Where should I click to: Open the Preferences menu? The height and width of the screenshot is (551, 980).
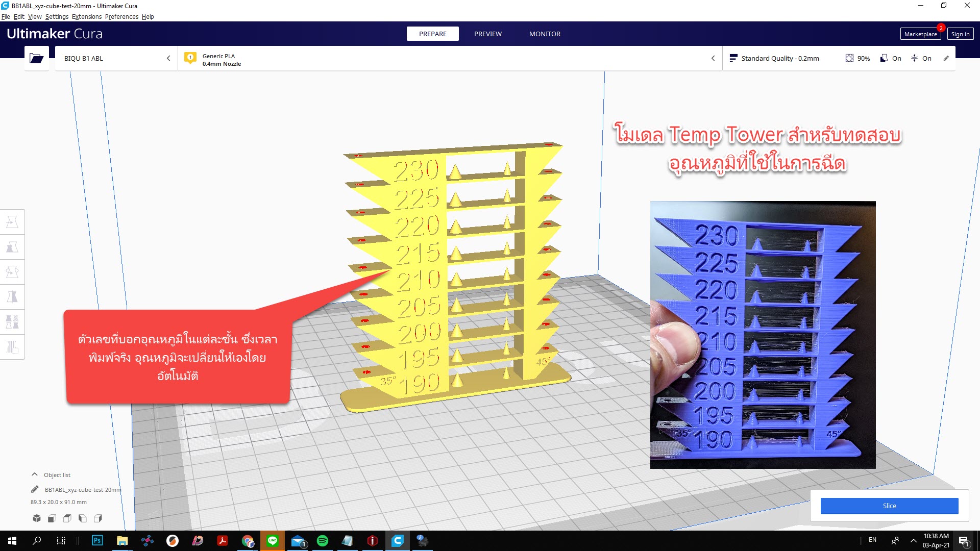pos(121,16)
